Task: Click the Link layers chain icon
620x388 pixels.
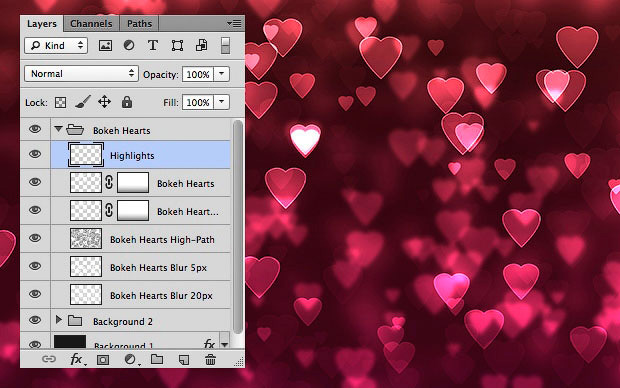Action: pos(49,359)
